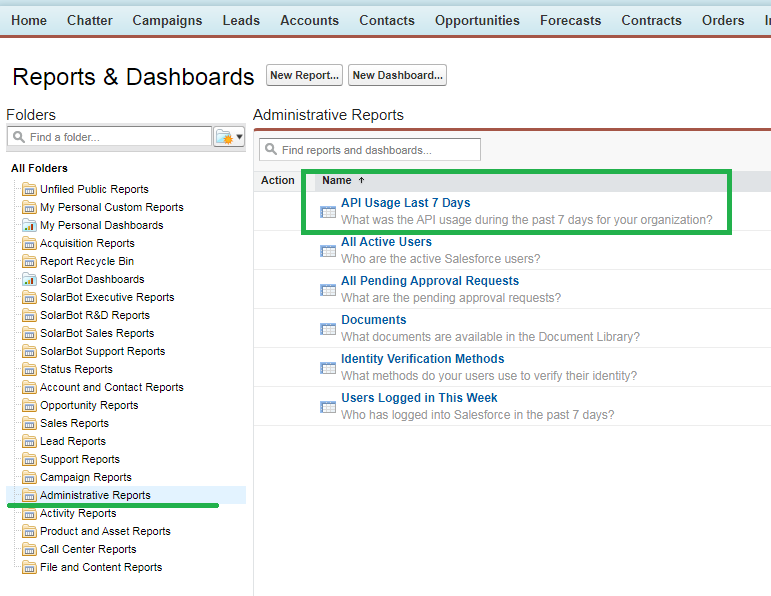Click the Lead Reports folder icon
Image resolution: width=771 pixels, height=596 pixels.
point(30,442)
